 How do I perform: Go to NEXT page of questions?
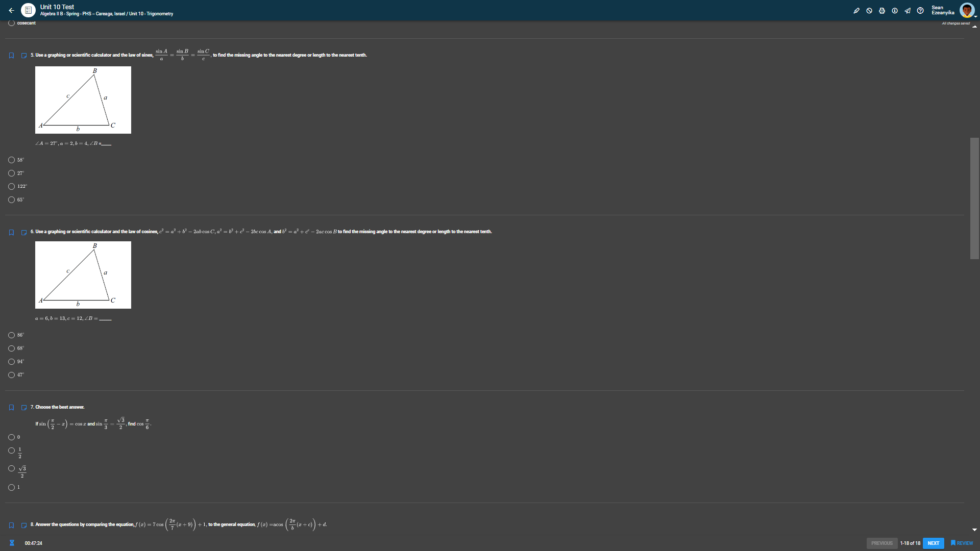point(933,543)
